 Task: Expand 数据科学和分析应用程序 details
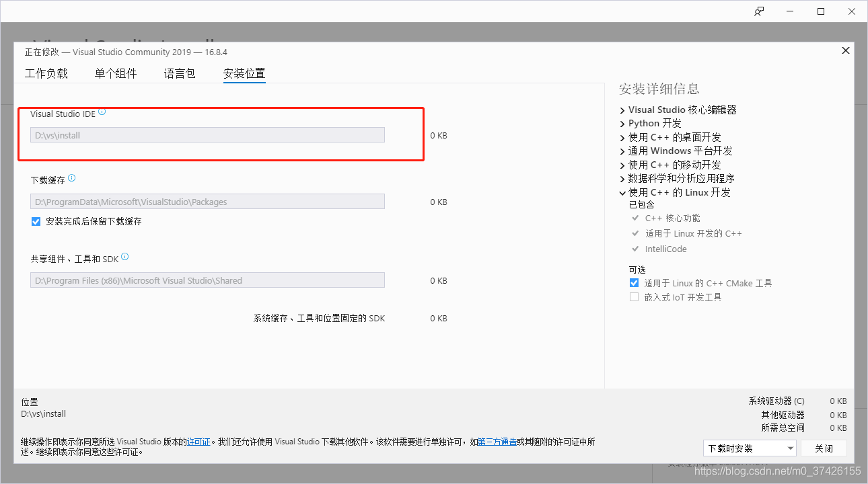(622, 178)
